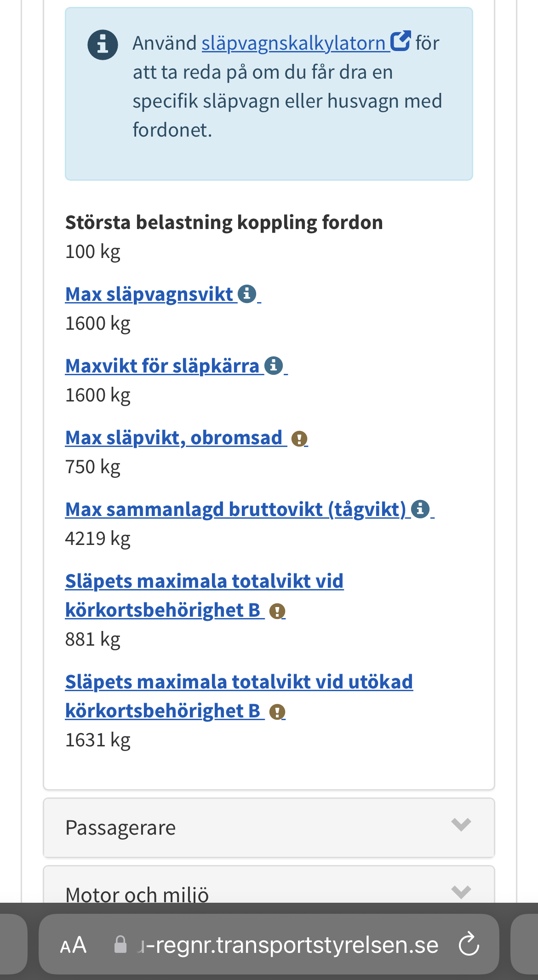Open Släpets maximala totalvikt vid utökad körkortsbehörighet link
The height and width of the screenshot is (980, 538).
click(239, 682)
